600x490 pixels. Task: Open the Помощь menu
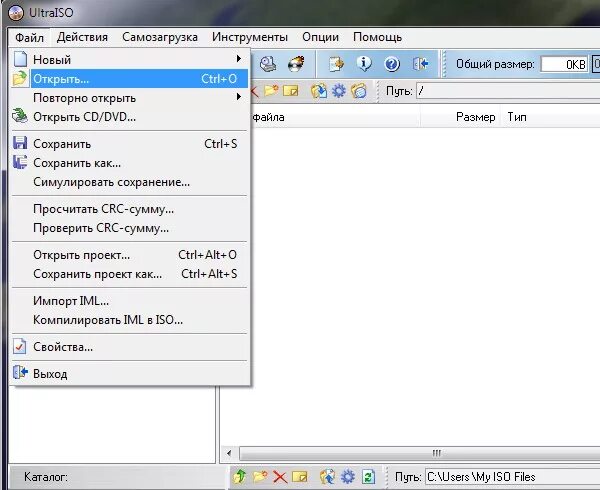(x=377, y=37)
